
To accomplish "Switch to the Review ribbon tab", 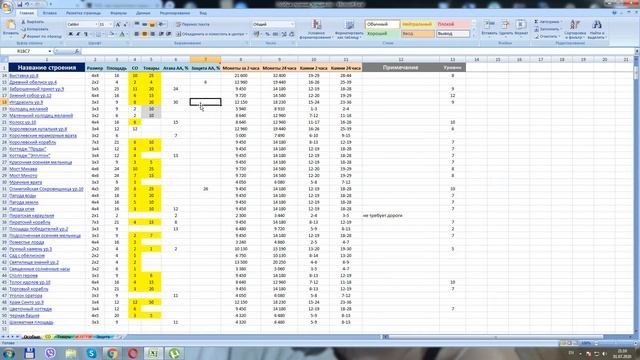I will pos(175,13).
